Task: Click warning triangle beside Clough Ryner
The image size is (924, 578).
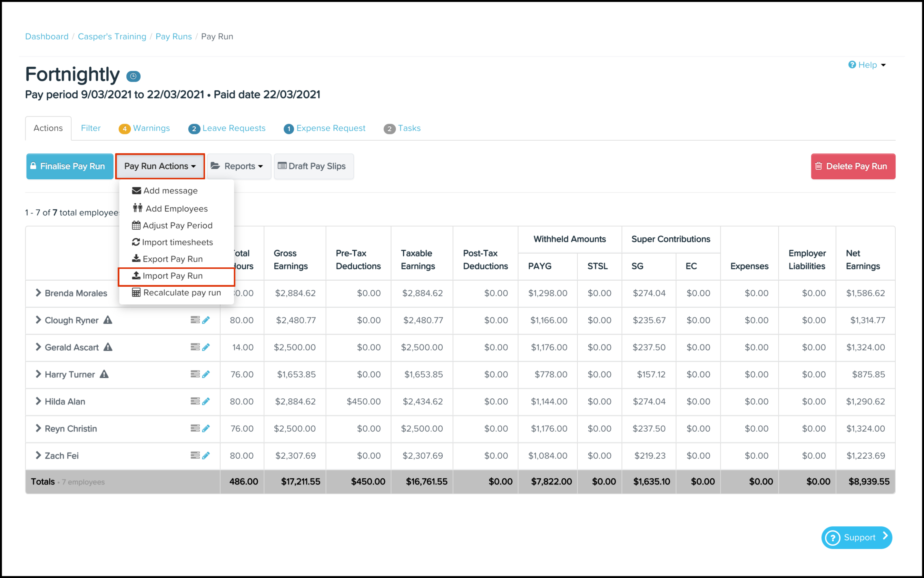Action: click(x=108, y=320)
